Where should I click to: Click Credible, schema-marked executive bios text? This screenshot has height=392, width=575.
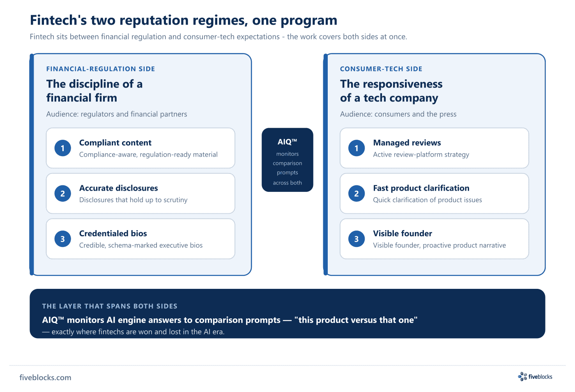tap(141, 245)
